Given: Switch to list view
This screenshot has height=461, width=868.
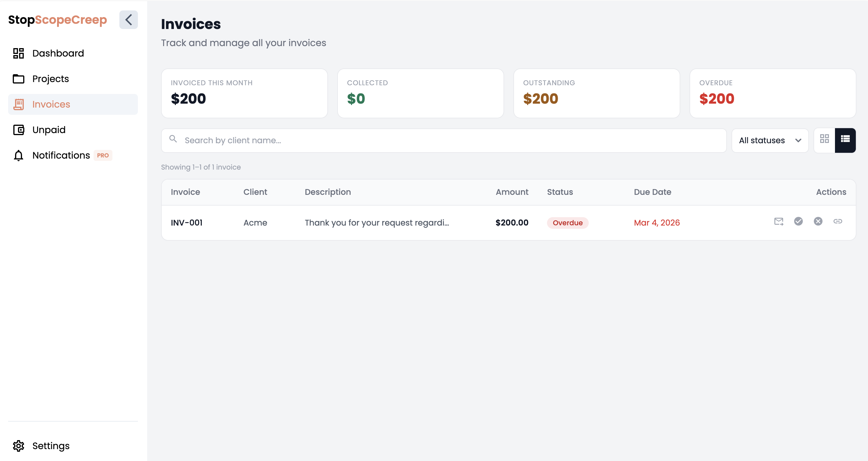Looking at the screenshot, I should coord(845,139).
